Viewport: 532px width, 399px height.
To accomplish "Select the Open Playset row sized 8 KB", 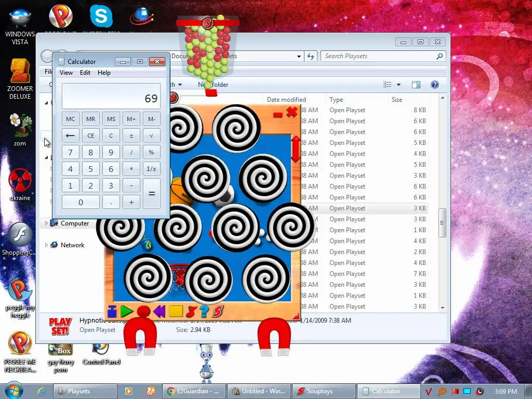I will [363, 110].
